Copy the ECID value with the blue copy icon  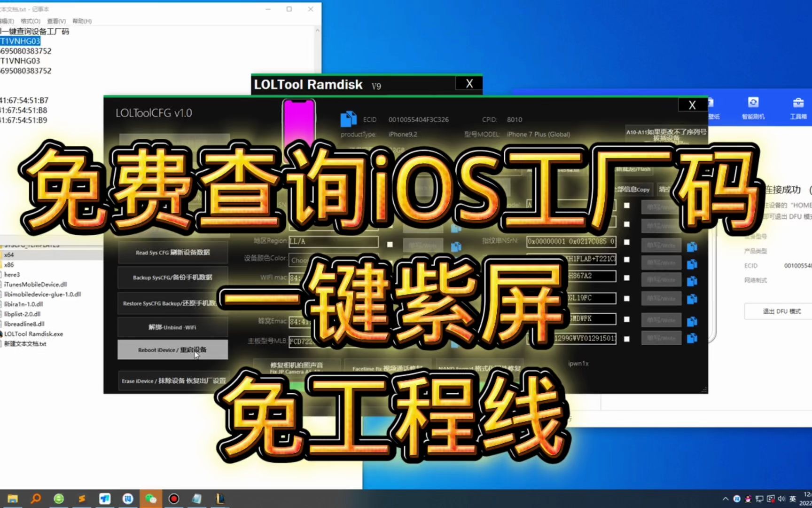(x=348, y=119)
